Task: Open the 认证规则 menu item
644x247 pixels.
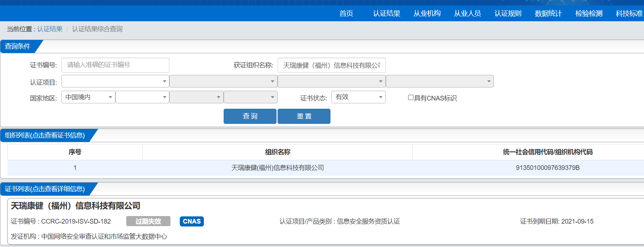Action: 508,13
